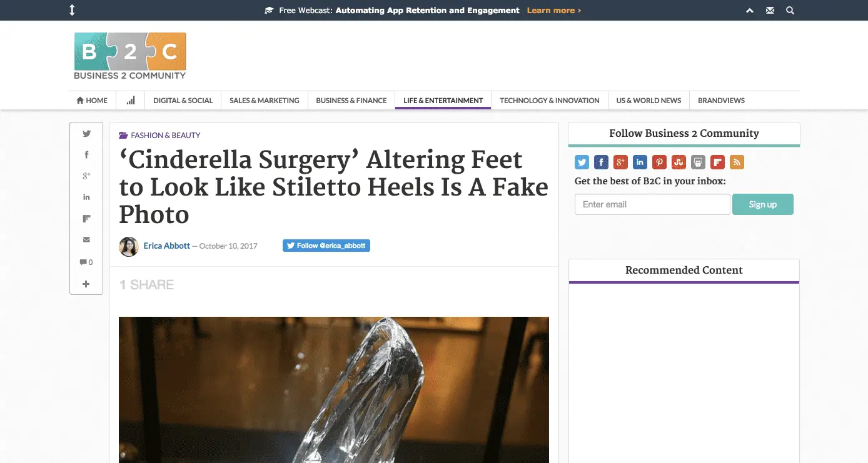Click the Sign up button
Screen dimensions: 868x463
tap(763, 204)
